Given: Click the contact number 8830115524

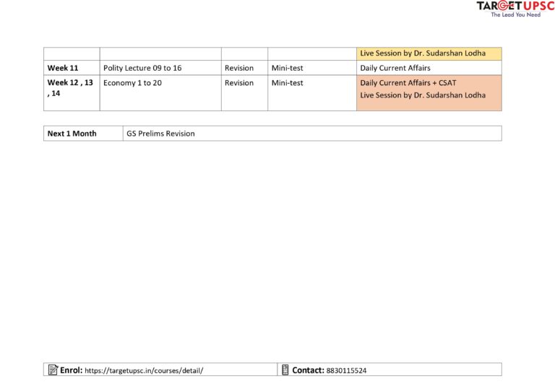Looking at the screenshot, I should (x=346, y=370).
